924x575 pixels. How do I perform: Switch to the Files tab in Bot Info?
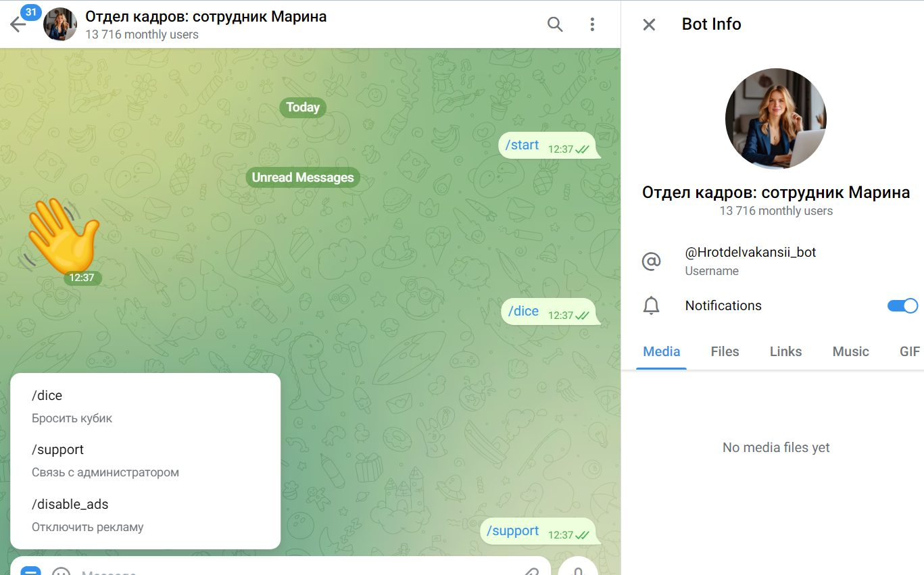click(x=725, y=351)
